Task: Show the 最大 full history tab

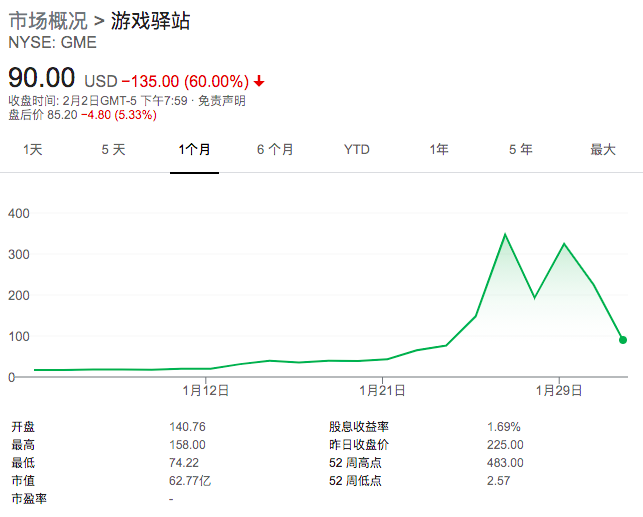Action: (603, 150)
